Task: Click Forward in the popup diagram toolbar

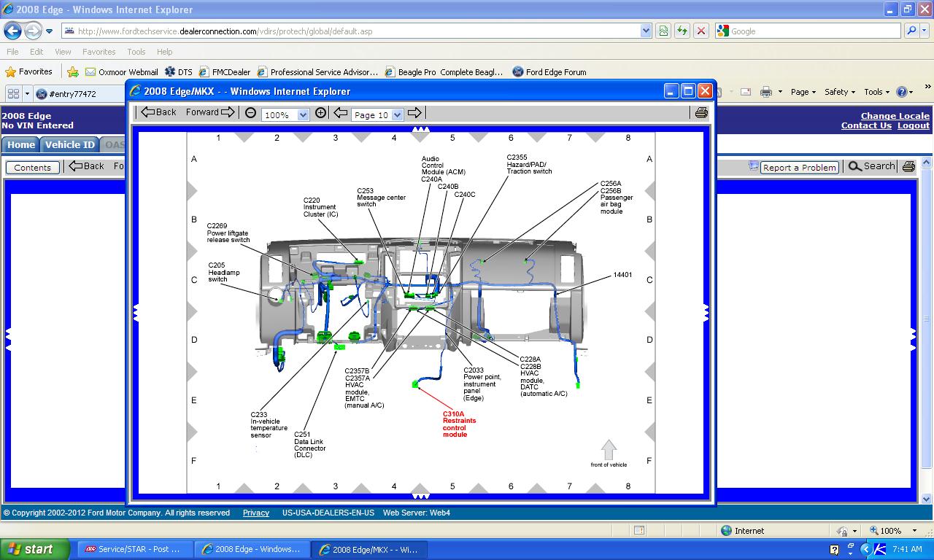Action: 210,112
